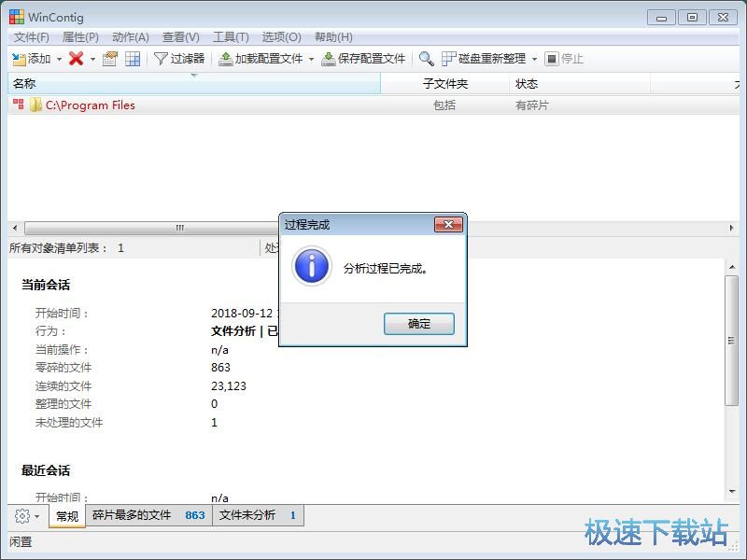Click the red X remove icon
The height and width of the screenshot is (560, 747).
[x=77, y=59]
